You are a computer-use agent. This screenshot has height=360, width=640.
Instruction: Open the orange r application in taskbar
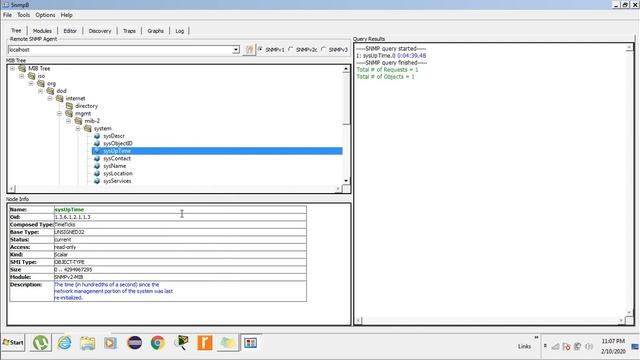[x=204, y=343]
